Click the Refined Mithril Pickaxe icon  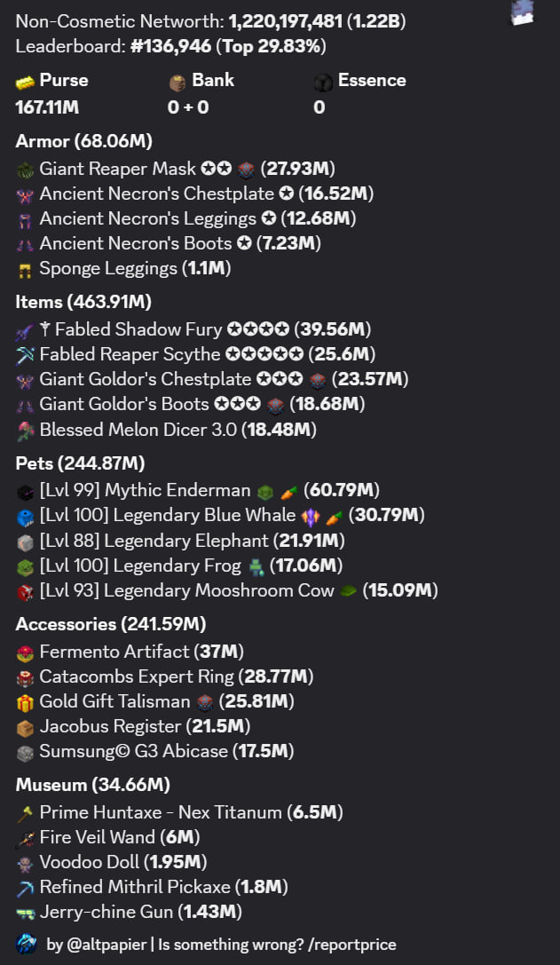[25, 888]
